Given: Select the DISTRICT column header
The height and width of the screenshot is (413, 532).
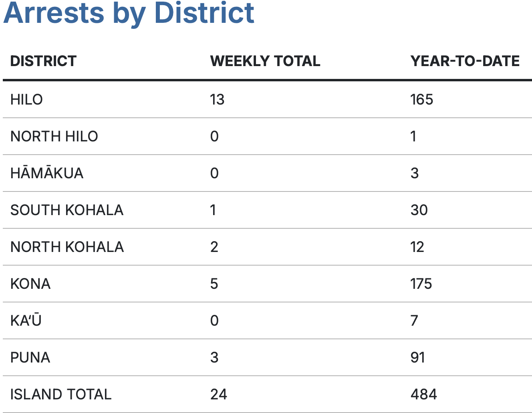Looking at the screenshot, I should point(43,61).
